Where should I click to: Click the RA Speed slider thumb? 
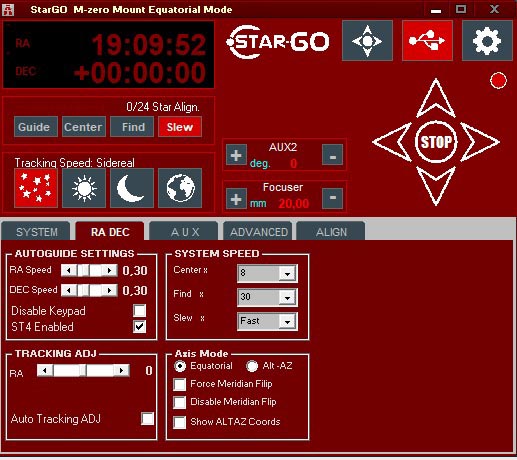point(84,270)
